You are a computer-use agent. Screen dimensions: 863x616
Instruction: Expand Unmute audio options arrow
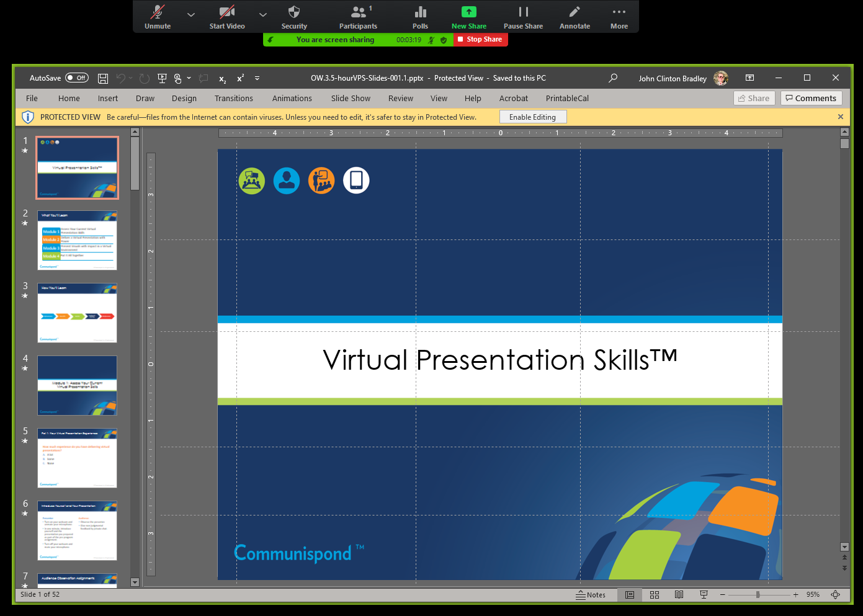(x=191, y=14)
